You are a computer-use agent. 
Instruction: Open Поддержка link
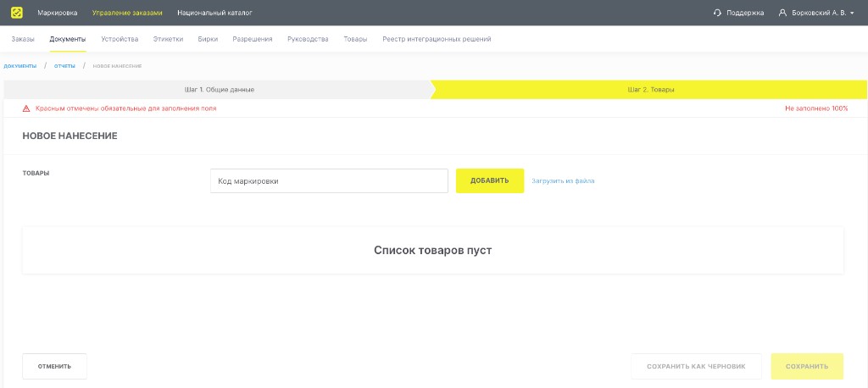point(745,13)
